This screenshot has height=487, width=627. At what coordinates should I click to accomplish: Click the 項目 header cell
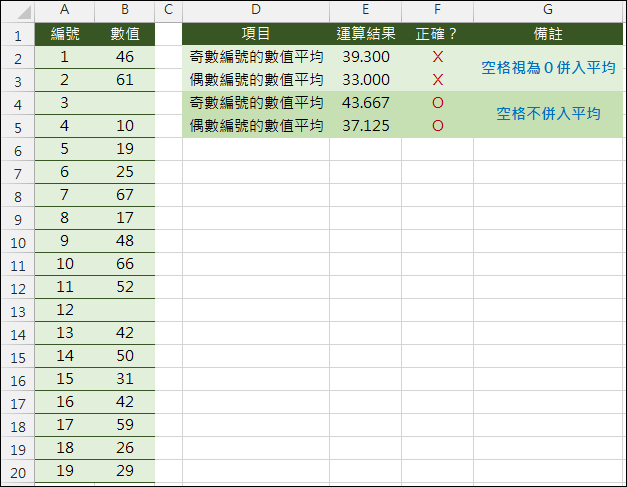(256, 34)
